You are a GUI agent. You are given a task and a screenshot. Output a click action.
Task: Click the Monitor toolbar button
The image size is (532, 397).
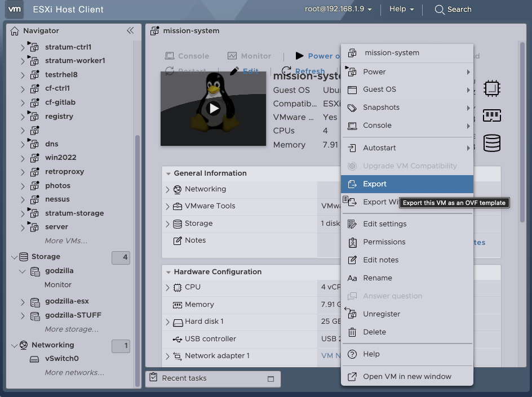[x=249, y=56]
